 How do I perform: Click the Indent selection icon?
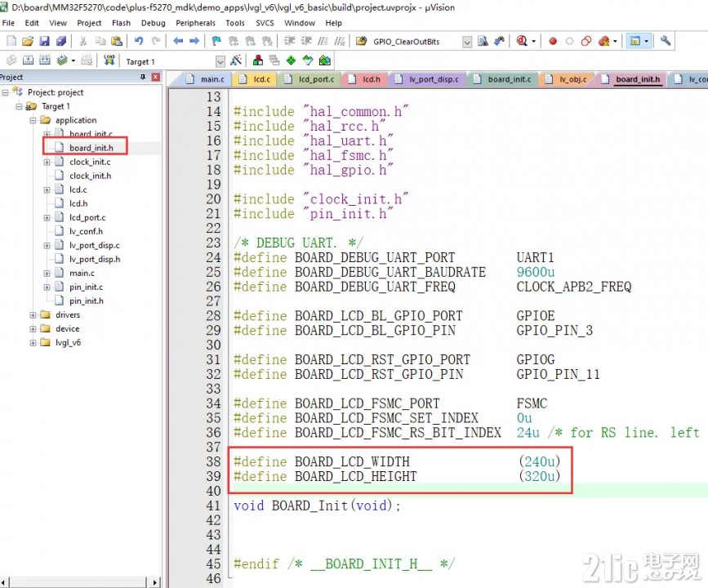[289, 41]
